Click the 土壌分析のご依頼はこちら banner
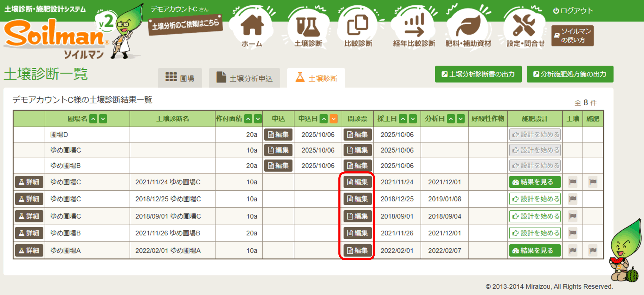Screen dimensions: 644x295 point(185,25)
